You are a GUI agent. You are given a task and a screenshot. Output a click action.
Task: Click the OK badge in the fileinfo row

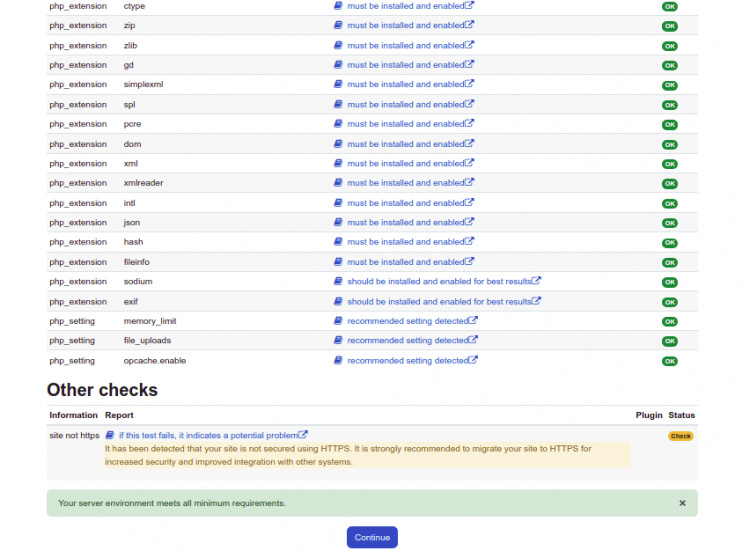[670, 262]
